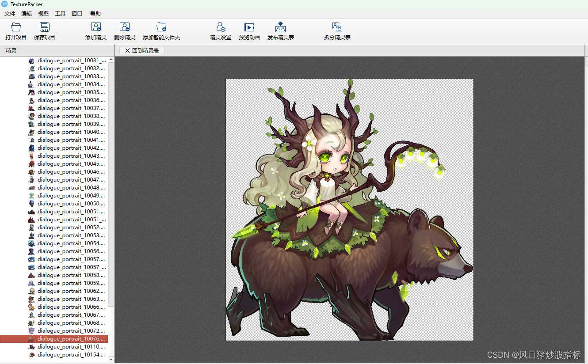Click the sprite list scroll-down arrow
Image resolution: width=588 pixels, height=364 pixels.
111,360
